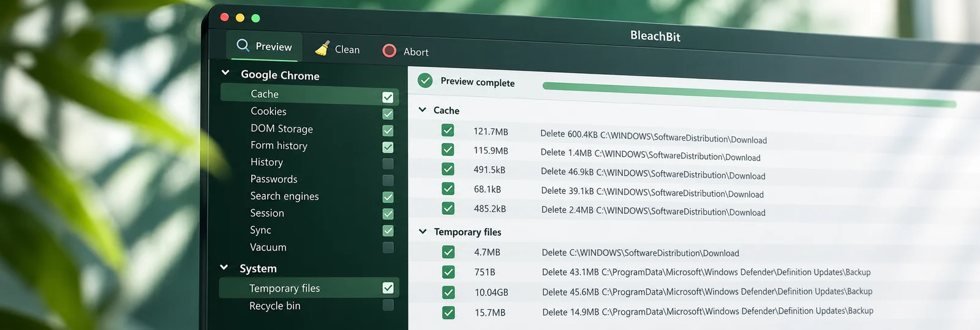The height and width of the screenshot is (330, 980).
Task: Select the Form history tree item
Action: point(279,145)
